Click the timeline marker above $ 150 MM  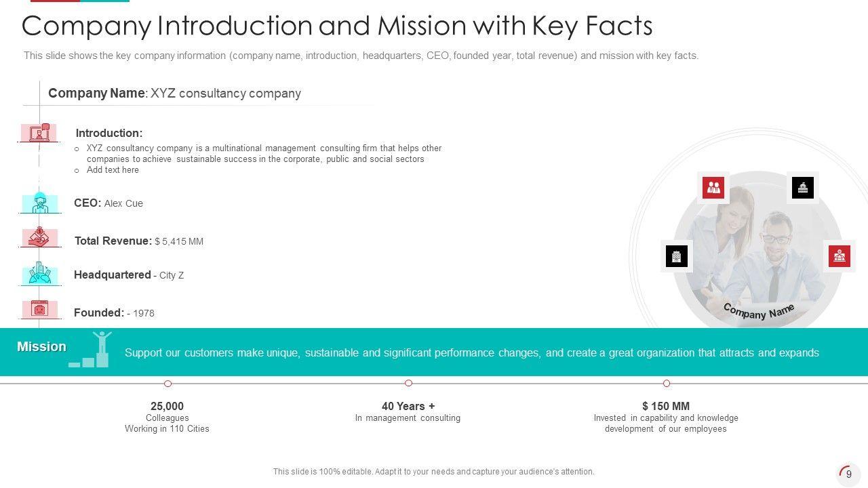click(667, 384)
